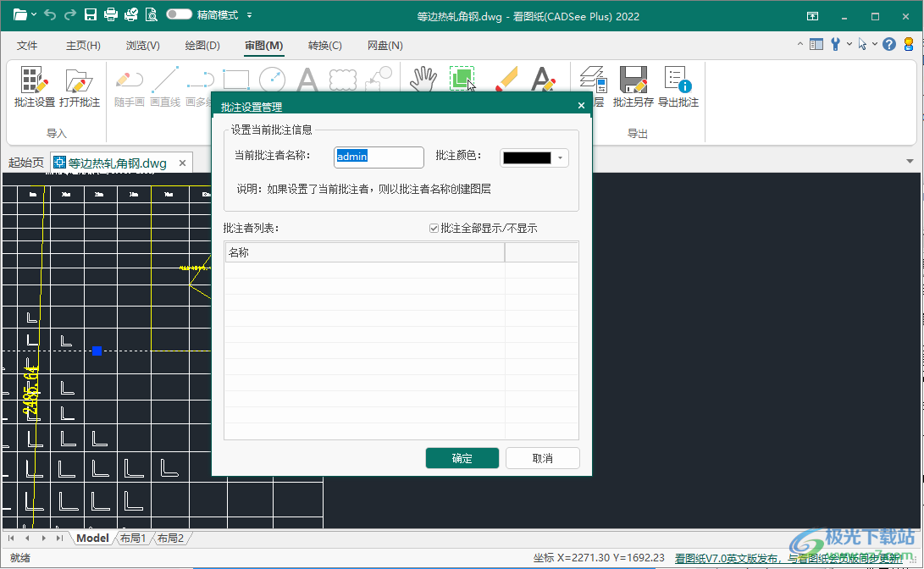The image size is (924, 569).
Task: Click the panel layout icon near help
Action: [816, 44]
